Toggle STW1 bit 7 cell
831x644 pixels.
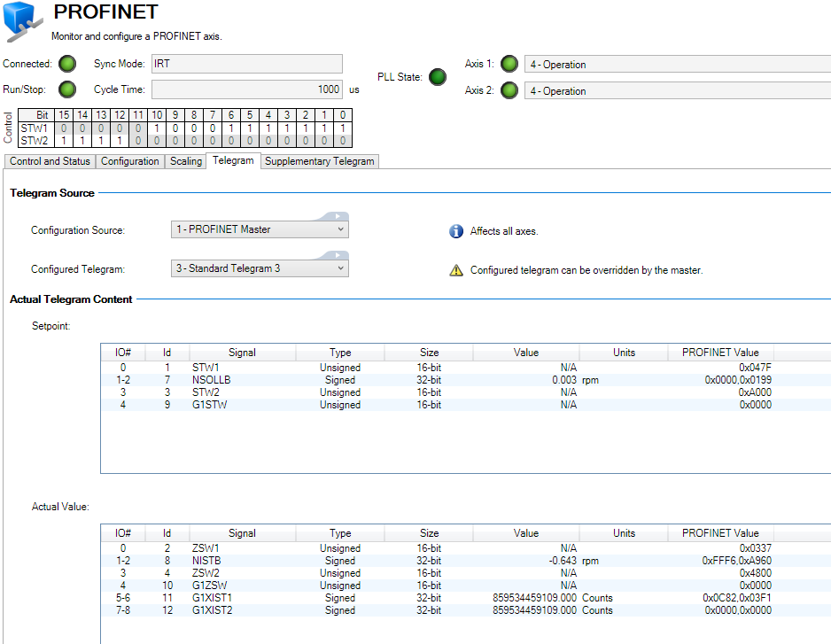point(213,128)
